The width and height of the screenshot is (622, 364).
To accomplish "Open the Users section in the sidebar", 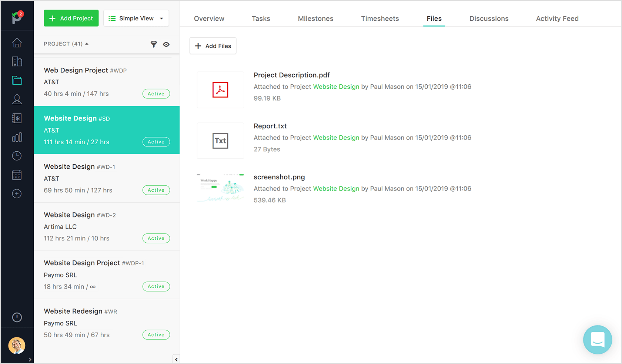I will pyautogui.click(x=17, y=99).
